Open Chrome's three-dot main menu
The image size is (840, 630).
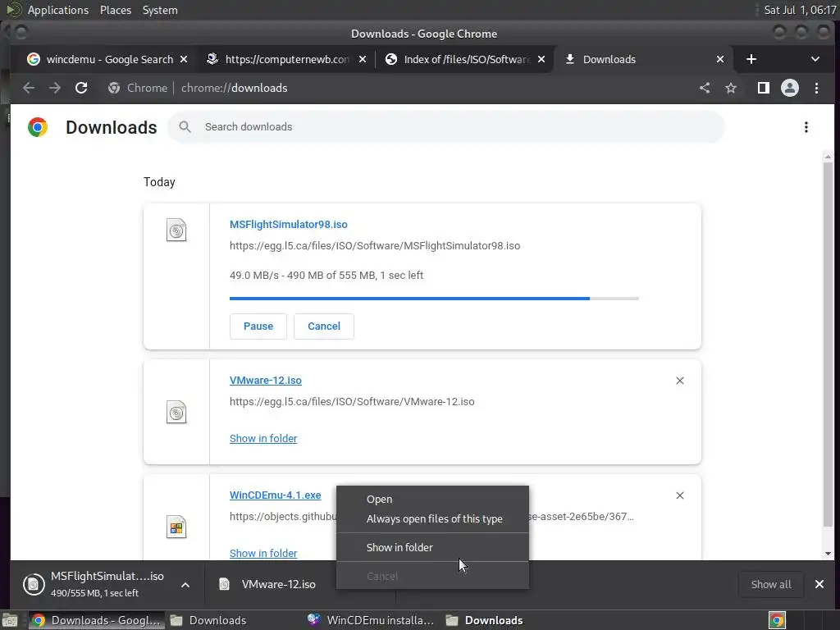pyautogui.click(x=816, y=88)
